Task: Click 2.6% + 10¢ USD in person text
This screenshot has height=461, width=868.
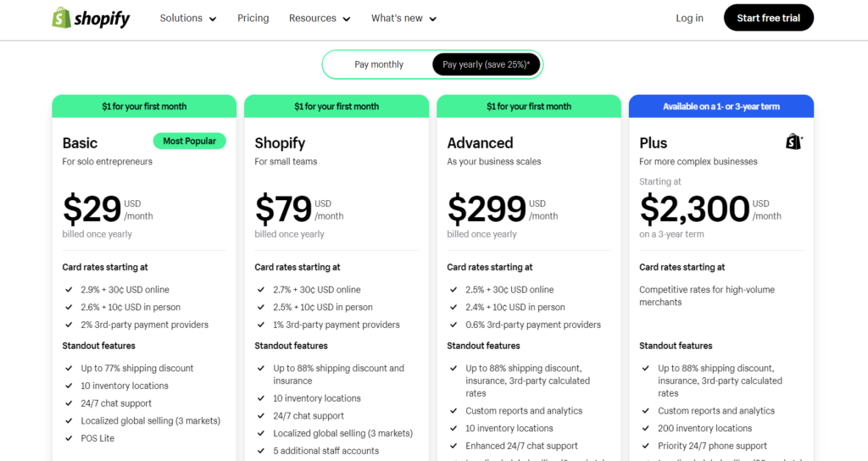Action: pos(131,307)
